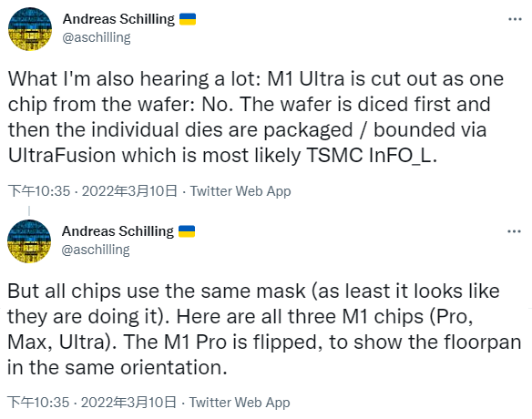The width and height of the screenshot is (532, 419).
Task: Click Andreas Schilling avatar on first tweet
Action: [30, 29]
